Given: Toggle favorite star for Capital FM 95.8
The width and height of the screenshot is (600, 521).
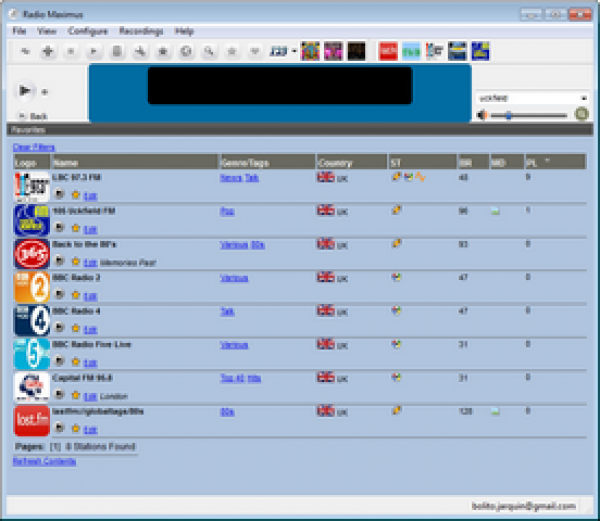Looking at the screenshot, I should (76, 395).
